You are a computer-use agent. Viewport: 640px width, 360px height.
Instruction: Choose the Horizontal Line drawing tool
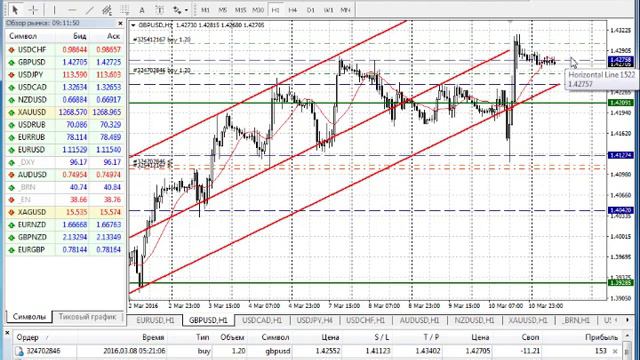click(x=72, y=9)
